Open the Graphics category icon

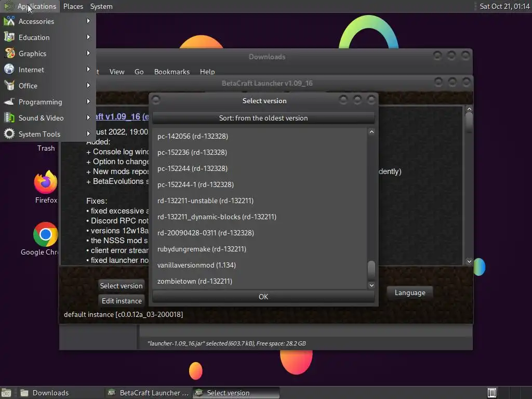tap(9, 54)
